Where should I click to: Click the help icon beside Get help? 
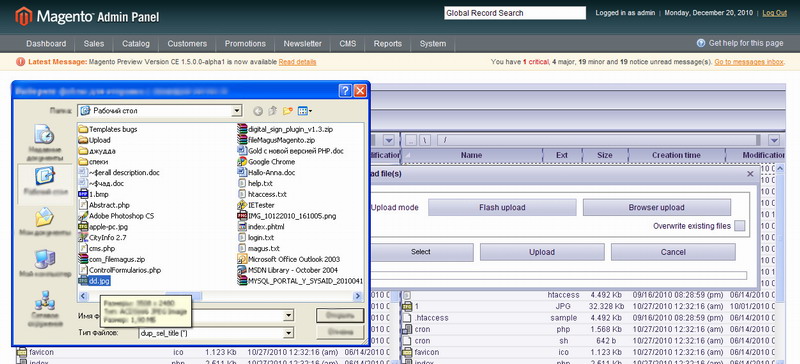pos(701,43)
